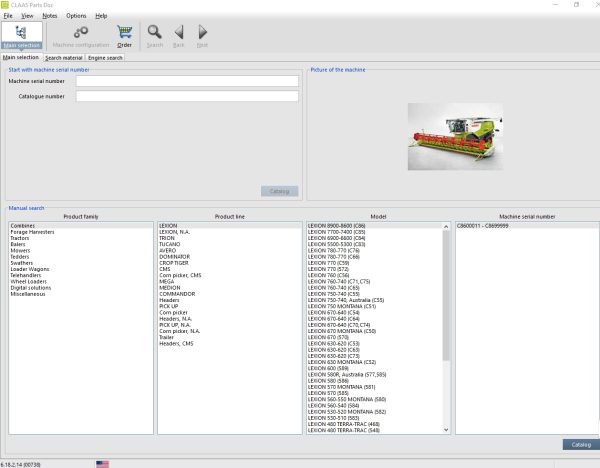Open Machine configuration gears icon
The image size is (600, 468).
pos(81,32)
